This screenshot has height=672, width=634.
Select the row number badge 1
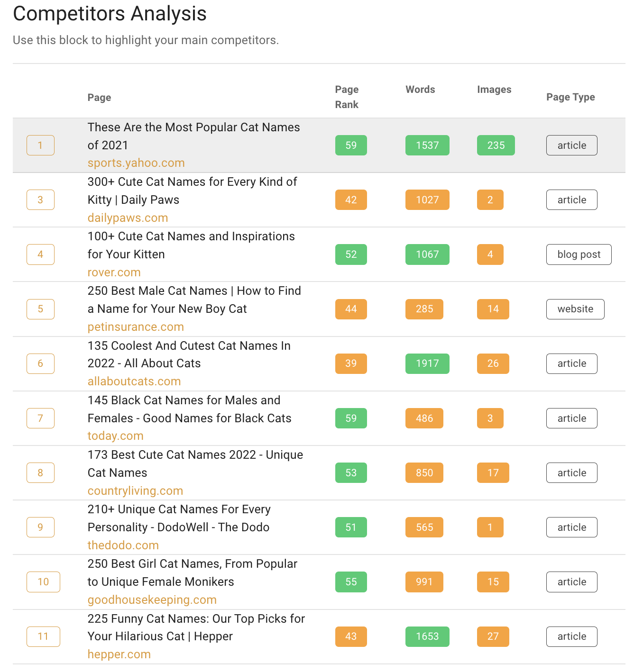pyautogui.click(x=40, y=145)
